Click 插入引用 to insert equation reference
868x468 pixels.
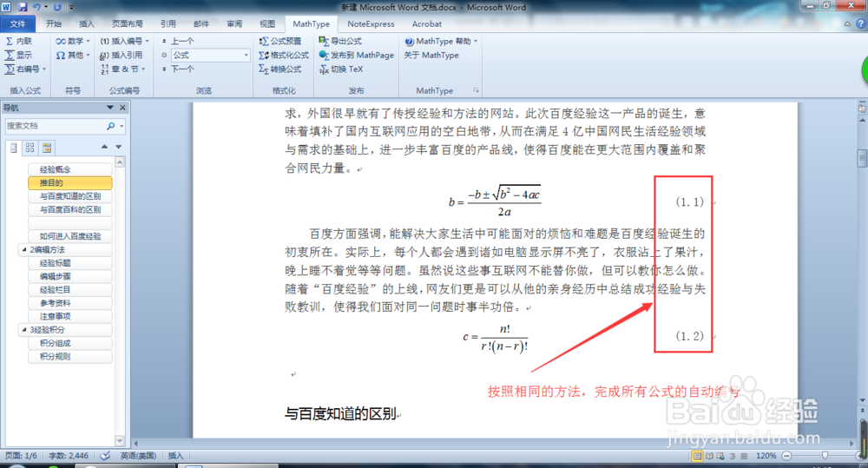(x=122, y=55)
